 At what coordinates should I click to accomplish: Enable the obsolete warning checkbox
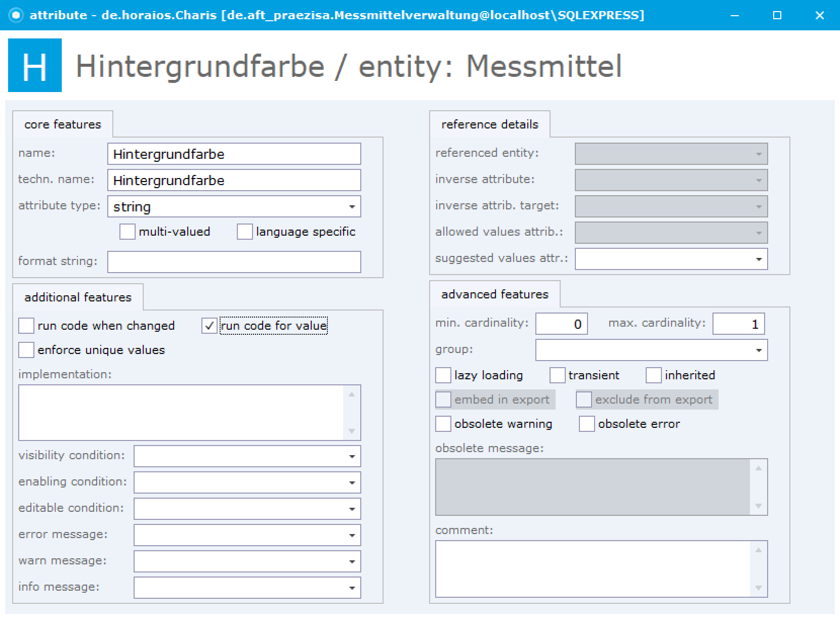(x=443, y=424)
